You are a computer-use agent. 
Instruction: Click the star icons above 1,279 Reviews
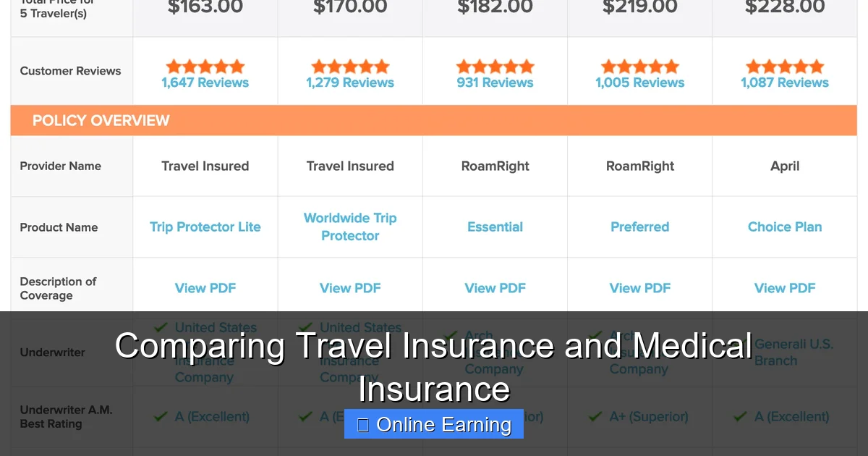point(349,64)
